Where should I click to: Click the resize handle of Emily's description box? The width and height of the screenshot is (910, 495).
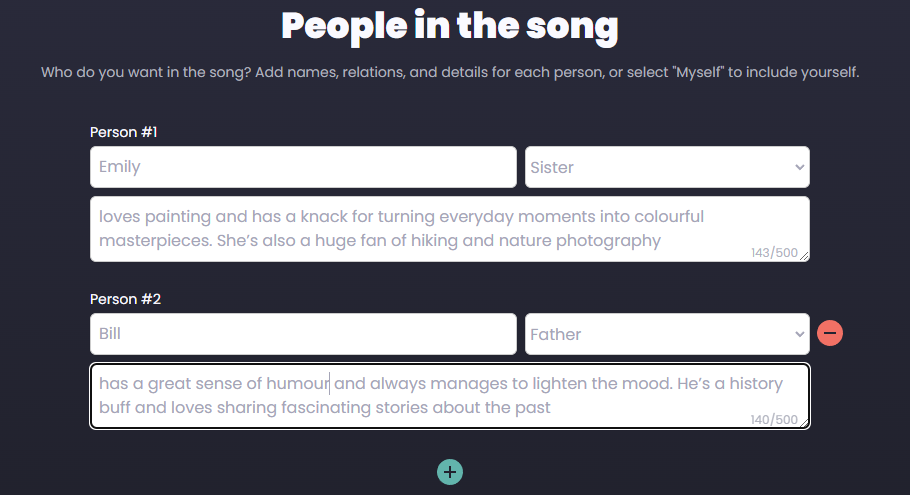coord(804,256)
